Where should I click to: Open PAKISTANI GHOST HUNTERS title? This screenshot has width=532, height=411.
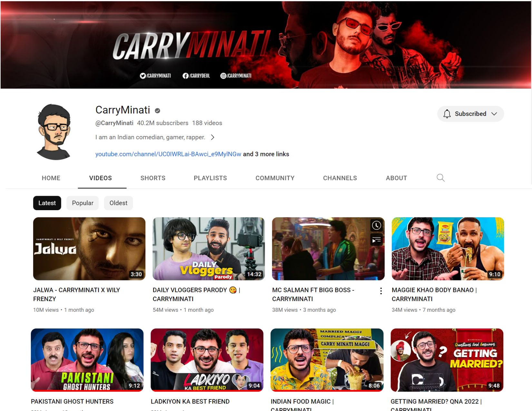(x=72, y=401)
